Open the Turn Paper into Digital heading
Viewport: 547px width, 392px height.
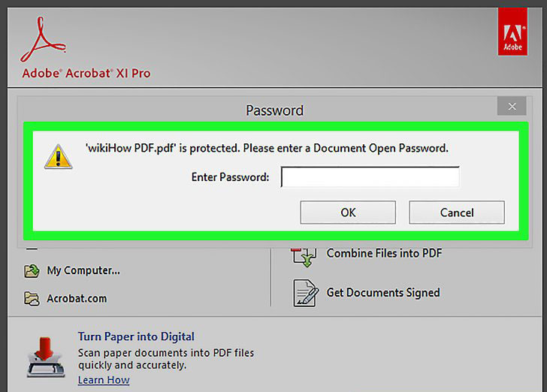(136, 336)
